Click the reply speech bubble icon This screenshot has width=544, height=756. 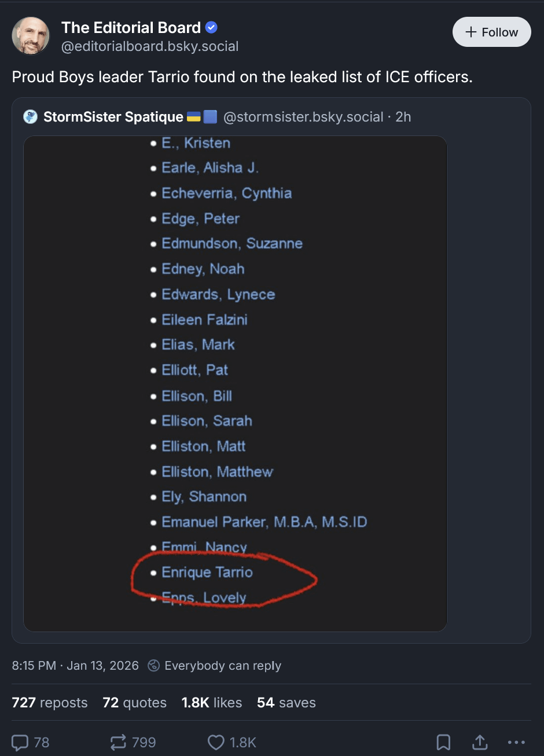pyautogui.click(x=20, y=742)
